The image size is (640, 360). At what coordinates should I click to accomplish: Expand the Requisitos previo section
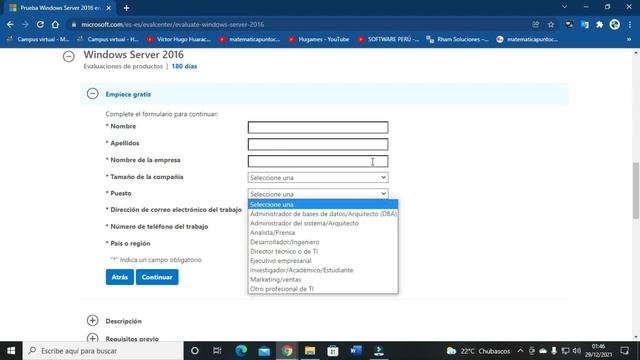(93, 338)
